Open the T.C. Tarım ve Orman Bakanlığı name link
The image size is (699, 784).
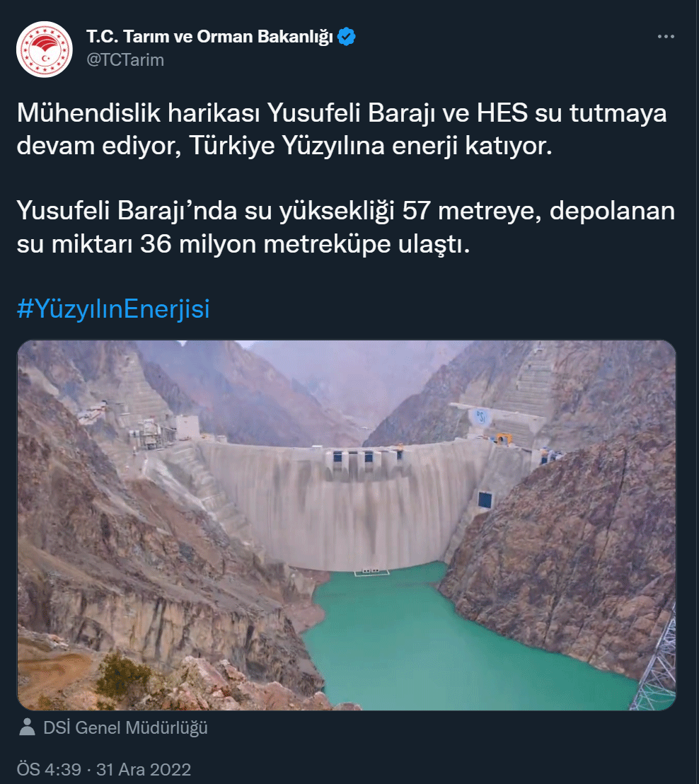pyautogui.click(x=209, y=37)
